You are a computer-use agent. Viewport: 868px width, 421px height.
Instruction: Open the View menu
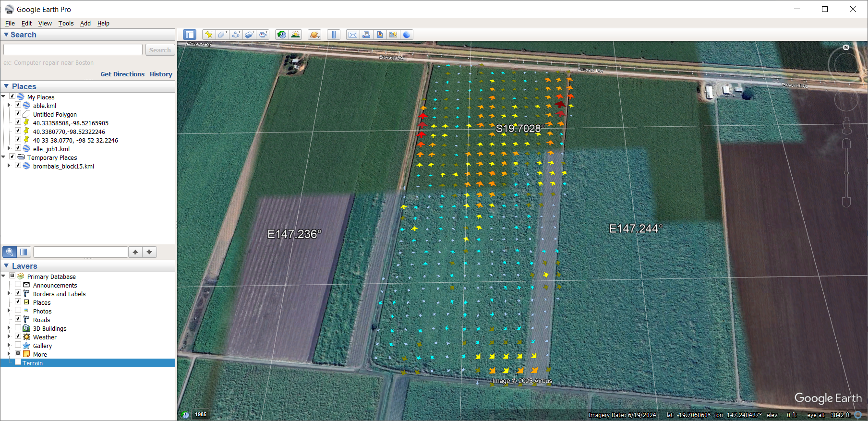coord(45,23)
